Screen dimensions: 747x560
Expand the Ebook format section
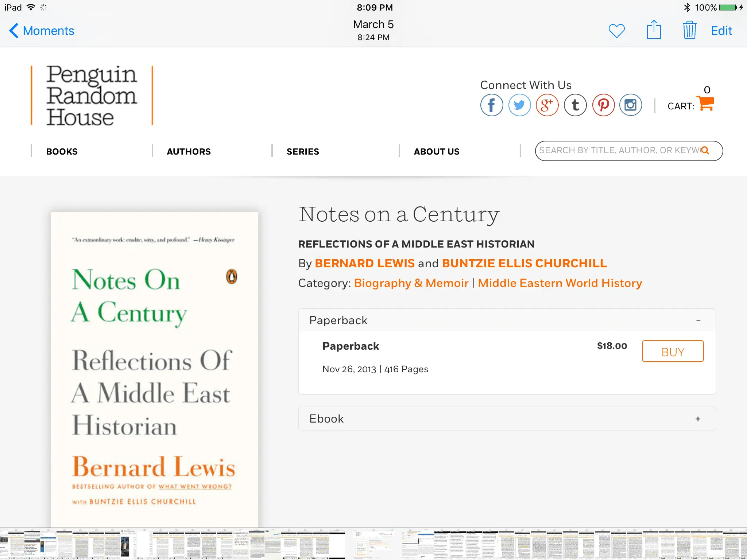pyautogui.click(x=697, y=419)
